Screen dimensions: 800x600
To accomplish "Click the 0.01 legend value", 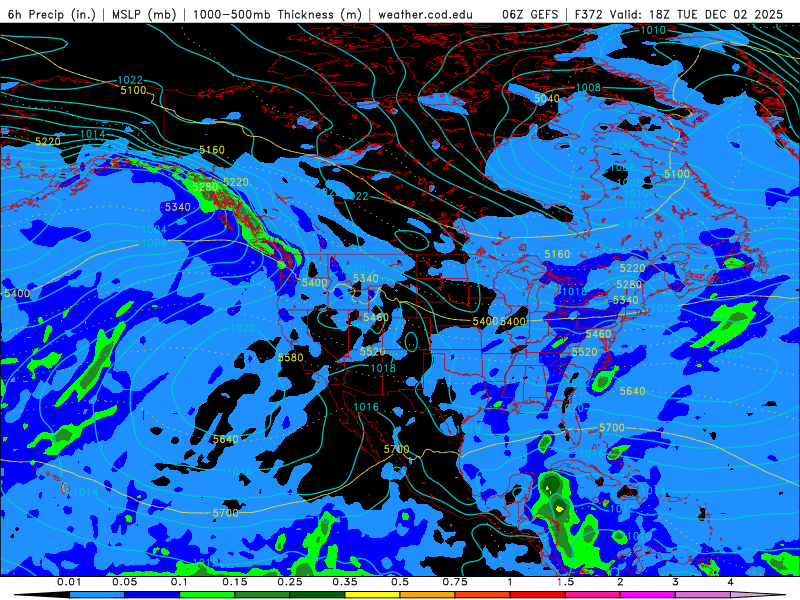I will (x=69, y=582).
